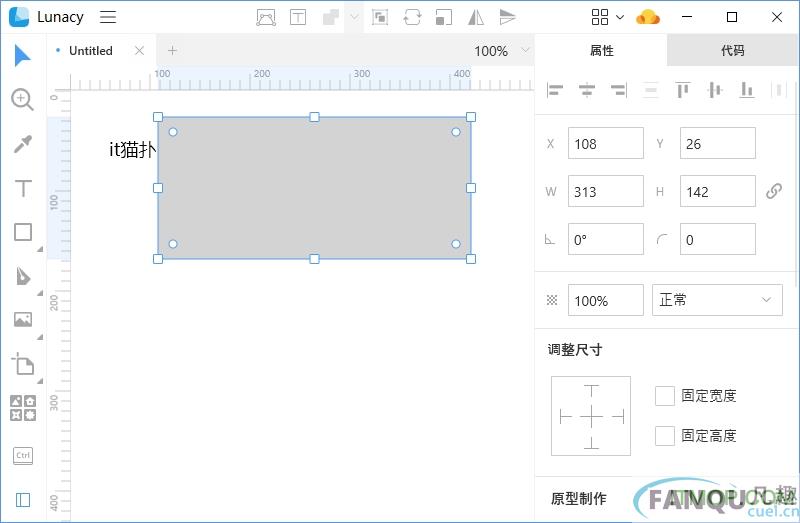
Task: Open the 100% zoom level dropdown
Action: click(501, 51)
